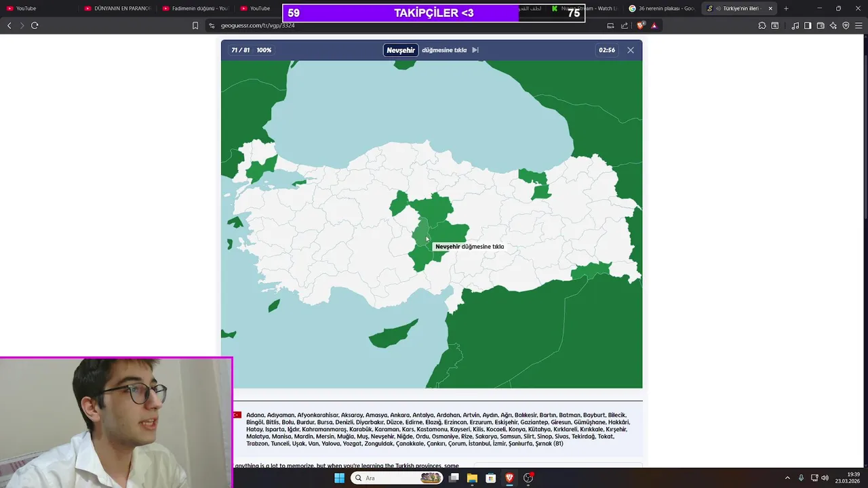Click the Nevşehir prompt label in header
Screen dimensions: 868x488
[401, 50]
